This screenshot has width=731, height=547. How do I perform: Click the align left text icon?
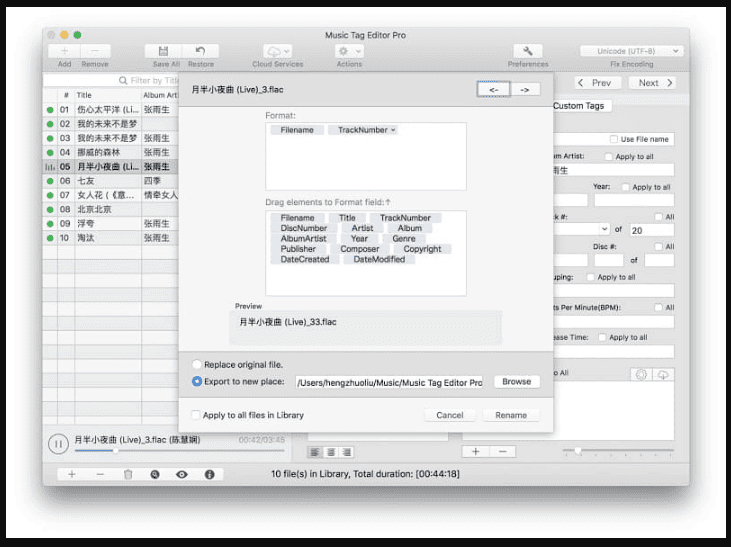[315, 452]
